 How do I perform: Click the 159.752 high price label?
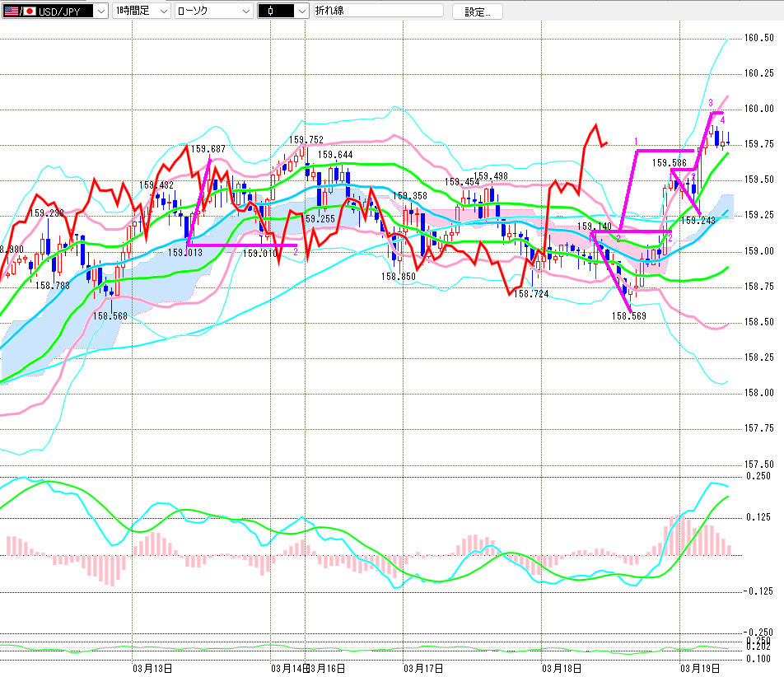[306, 140]
